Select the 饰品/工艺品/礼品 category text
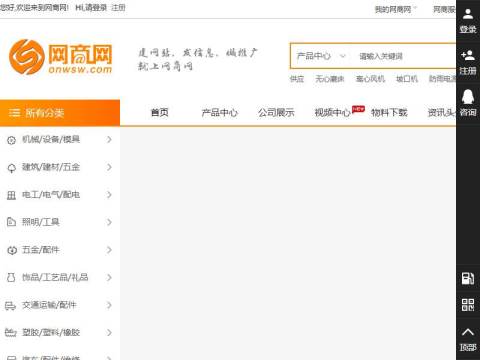The width and height of the screenshot is (480, 360). click(x=55, y=277)
